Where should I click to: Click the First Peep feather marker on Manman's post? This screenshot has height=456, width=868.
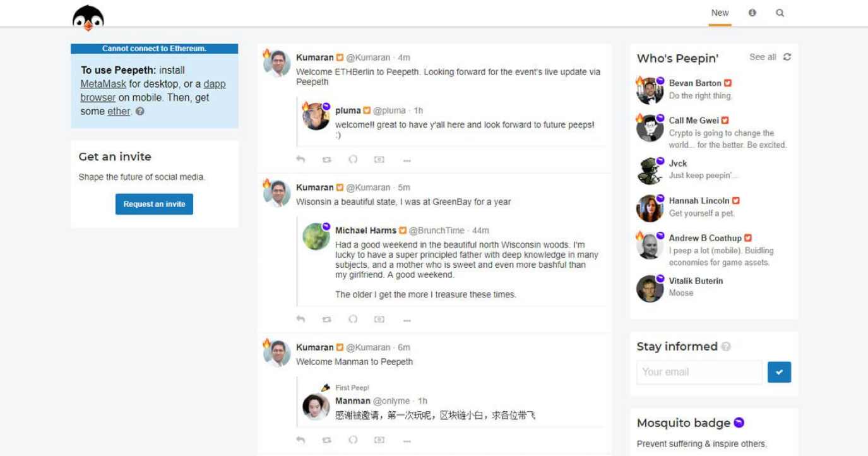click(x=324, y=388)
